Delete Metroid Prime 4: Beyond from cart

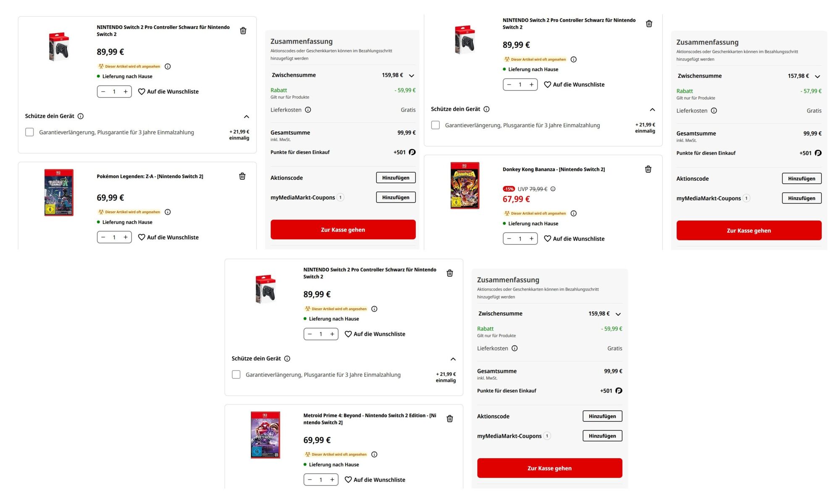[449, 419]
